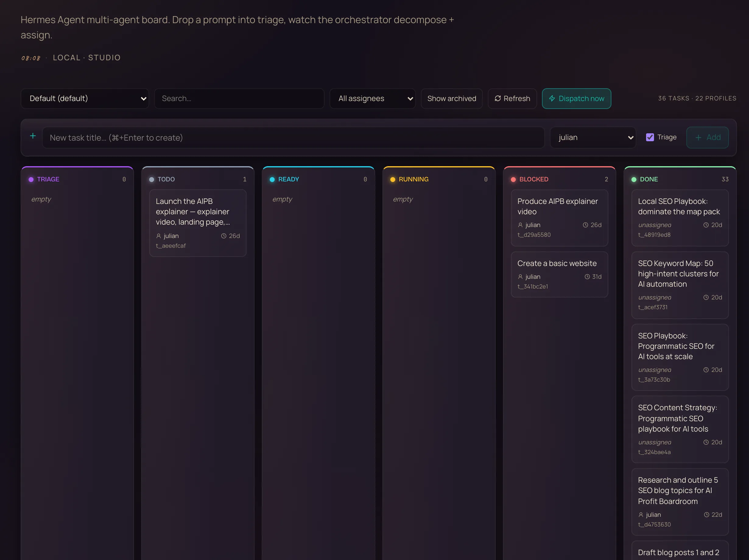Open the Launch the AIPB explainer card
Viewport: 749px width, 560px height.
(x=198, y=223)
